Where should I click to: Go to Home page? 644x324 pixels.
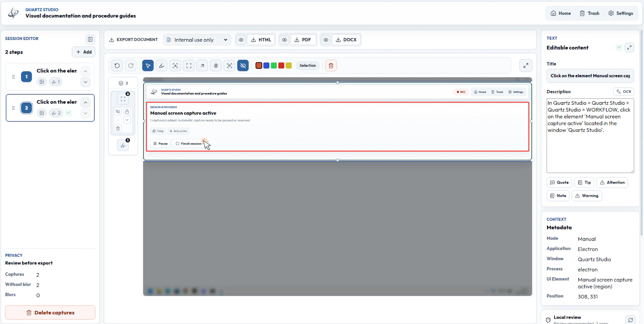coord(561,13)
